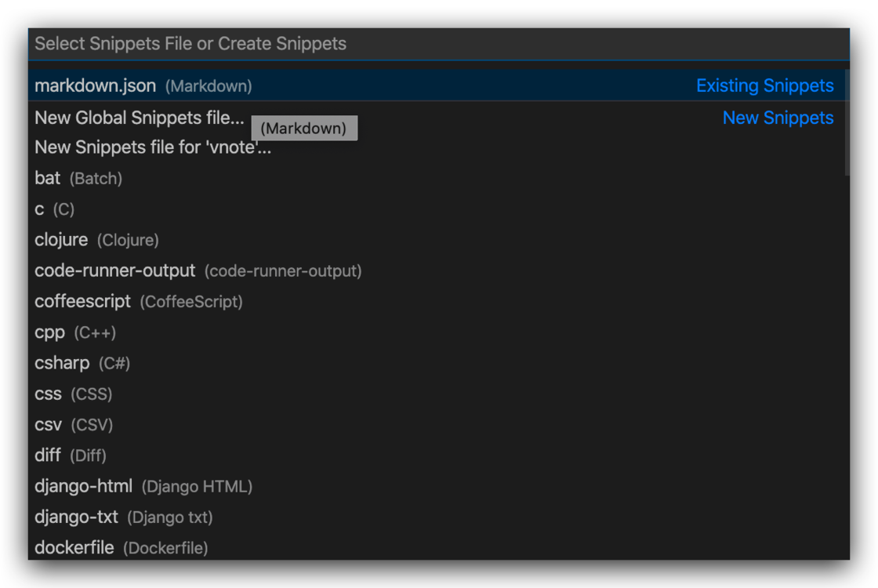Select New Snippets file for 'vnote'

pos(153,147)
